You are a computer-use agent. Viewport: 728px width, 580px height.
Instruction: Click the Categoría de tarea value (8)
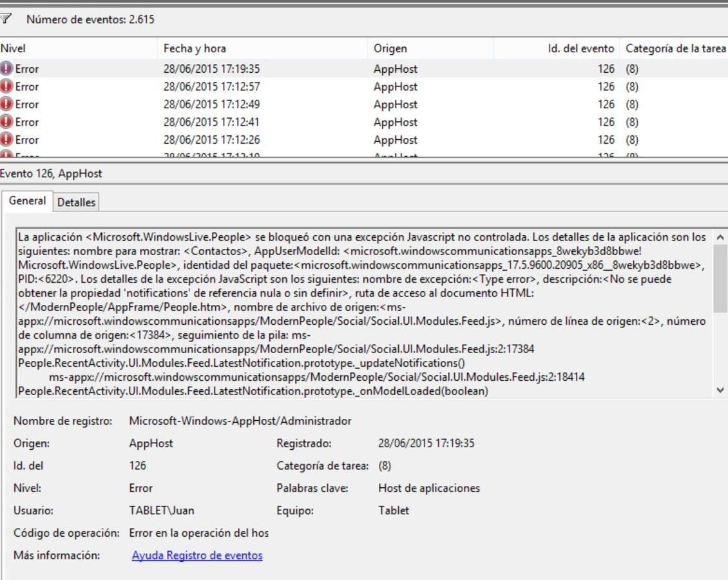click(x=385, y=466)
